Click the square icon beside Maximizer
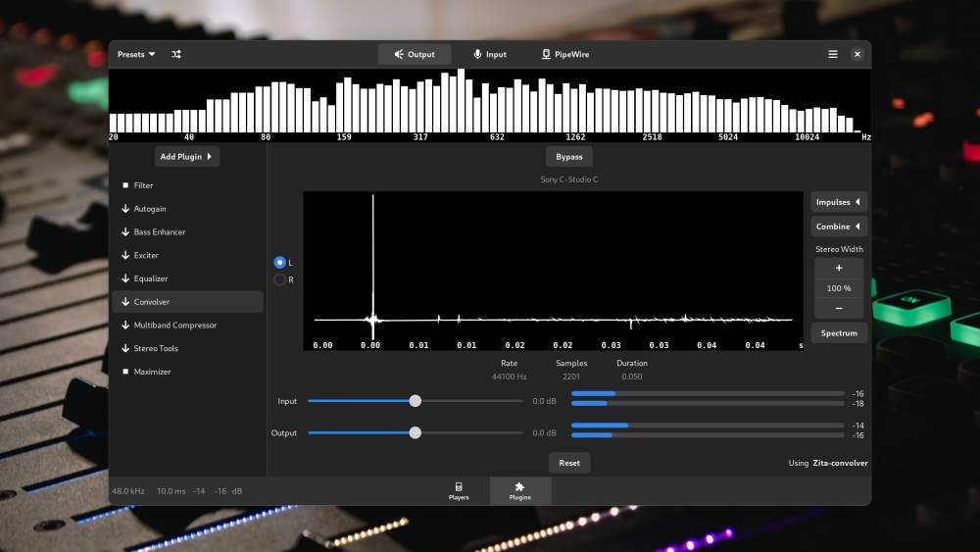The image size is (980, 552). tap(125, 372)
